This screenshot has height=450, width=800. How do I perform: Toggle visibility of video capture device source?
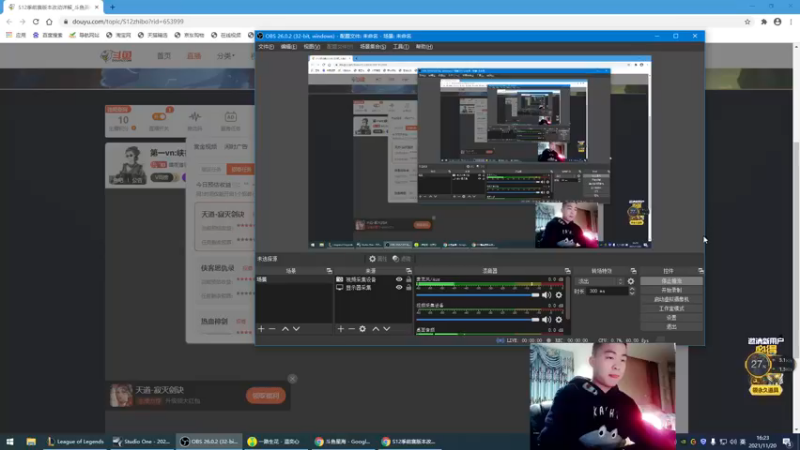pyautogui.click(x=399, y=280)
